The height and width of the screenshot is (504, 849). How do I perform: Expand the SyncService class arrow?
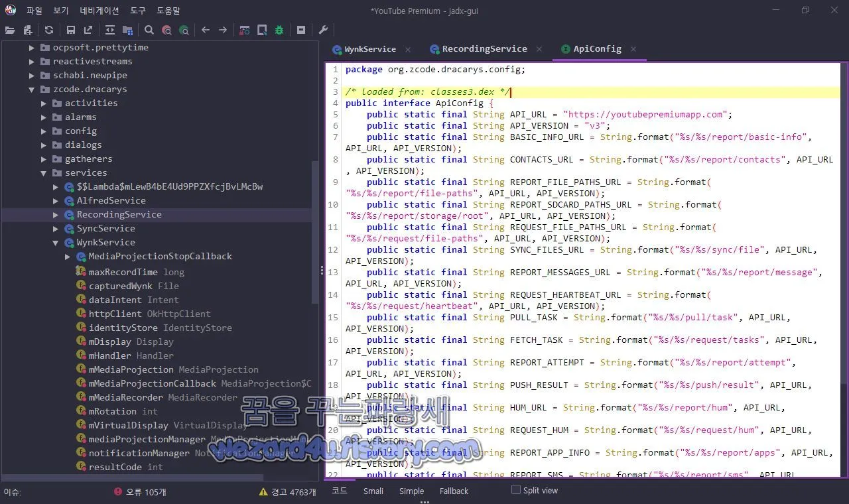(x=56, y=229)
